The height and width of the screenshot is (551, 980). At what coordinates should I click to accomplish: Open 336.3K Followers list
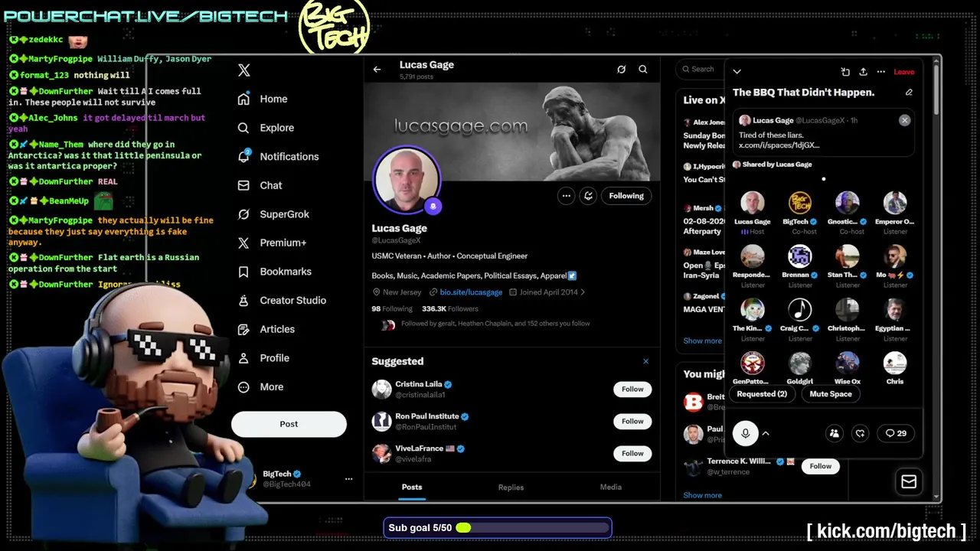(450, 309)
